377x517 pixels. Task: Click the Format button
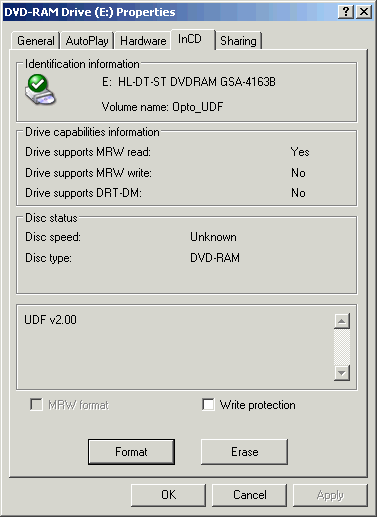[x=131, y=452]
